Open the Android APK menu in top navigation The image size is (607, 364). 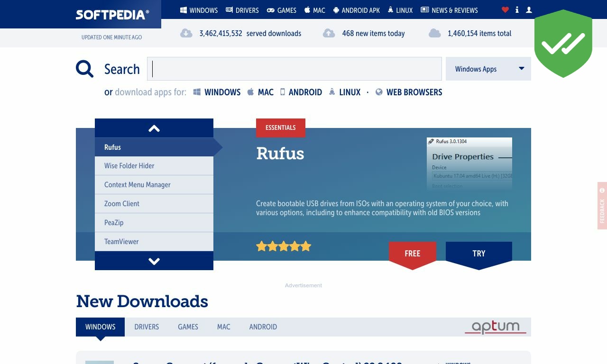click(356, 10)
